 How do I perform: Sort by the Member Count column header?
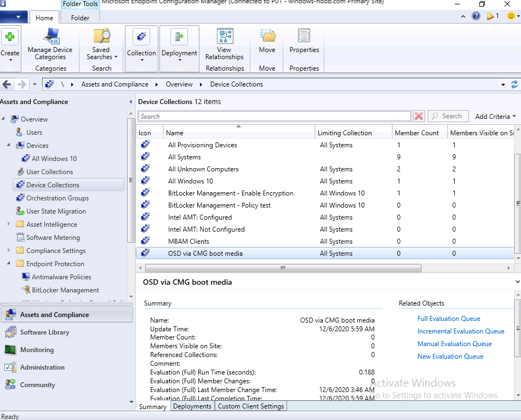point(420,133)
